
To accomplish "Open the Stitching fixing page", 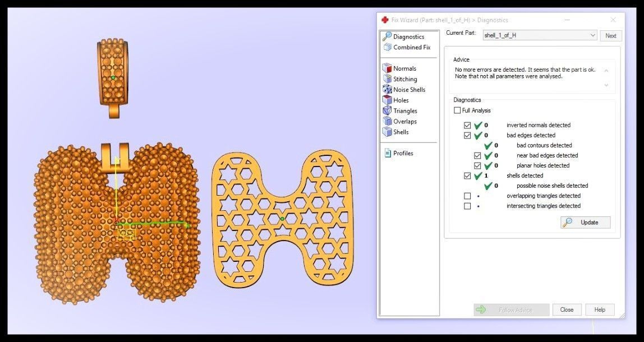I will pyautogui.click(x=400, y=79).
